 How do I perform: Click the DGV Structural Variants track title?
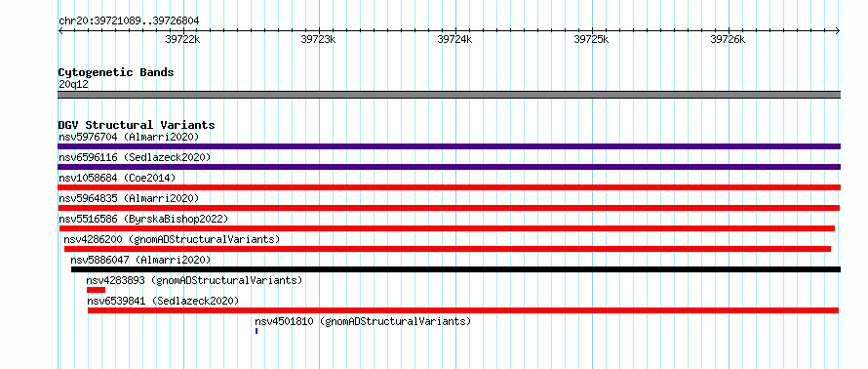click(137, 125)
